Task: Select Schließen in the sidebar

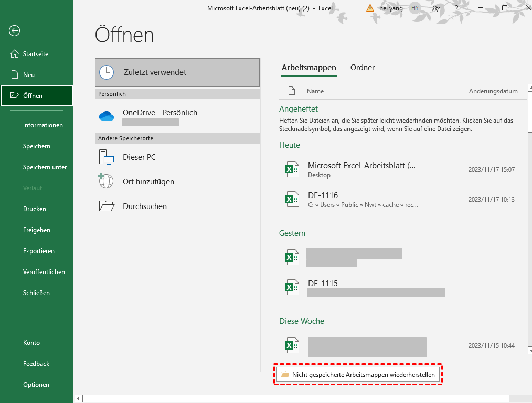Action: click(36, 293)
